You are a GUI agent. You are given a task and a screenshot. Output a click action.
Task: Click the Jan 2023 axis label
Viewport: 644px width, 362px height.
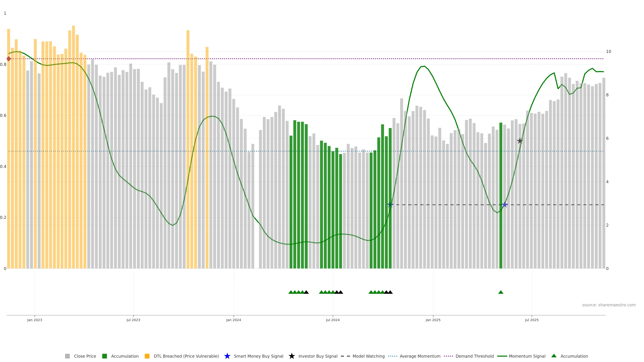35,320
